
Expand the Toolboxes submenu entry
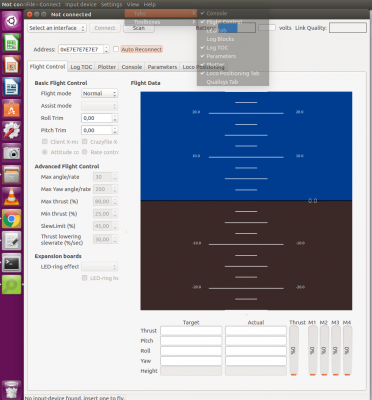pyautogui.click(x=161, y=22)
